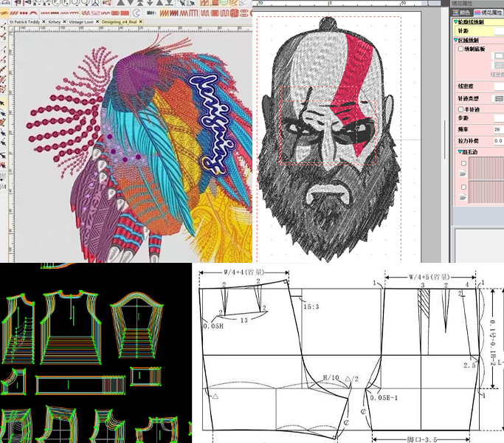Close the Vintage Love tab
This screenshot has width=504, height=443.
tap(97, 21)
